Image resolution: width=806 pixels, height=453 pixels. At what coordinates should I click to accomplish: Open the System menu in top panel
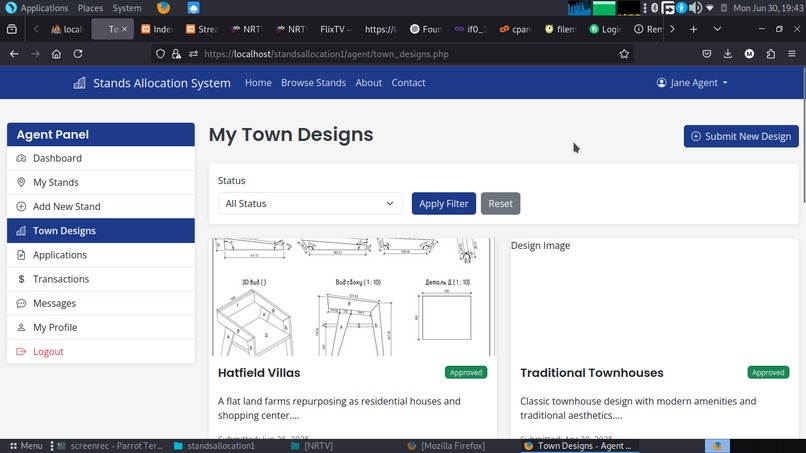pos(127,8)
